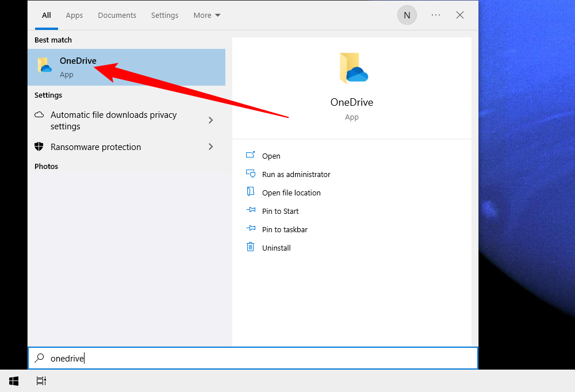Click the user profile circle N

pyautogui.click(x=407, y=15)
